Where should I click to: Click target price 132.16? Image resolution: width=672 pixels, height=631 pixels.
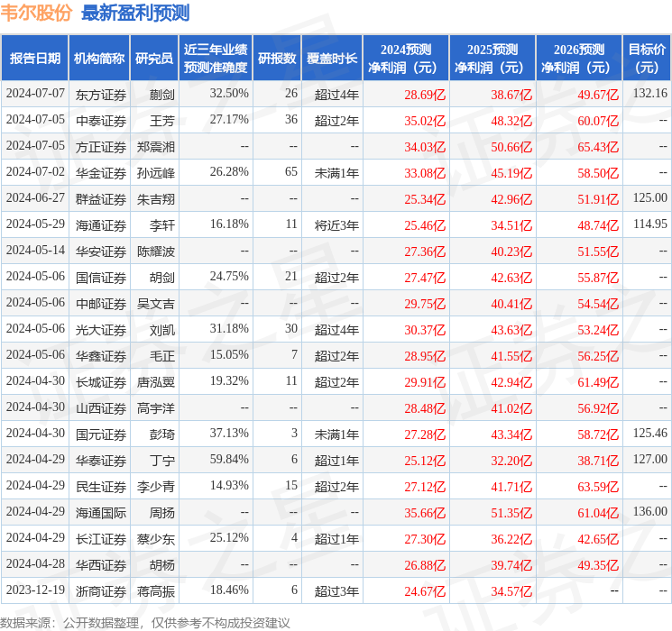650,93
